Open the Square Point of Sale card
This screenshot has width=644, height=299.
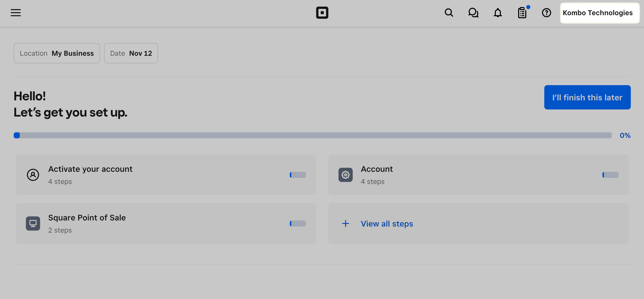coord(166,223)
